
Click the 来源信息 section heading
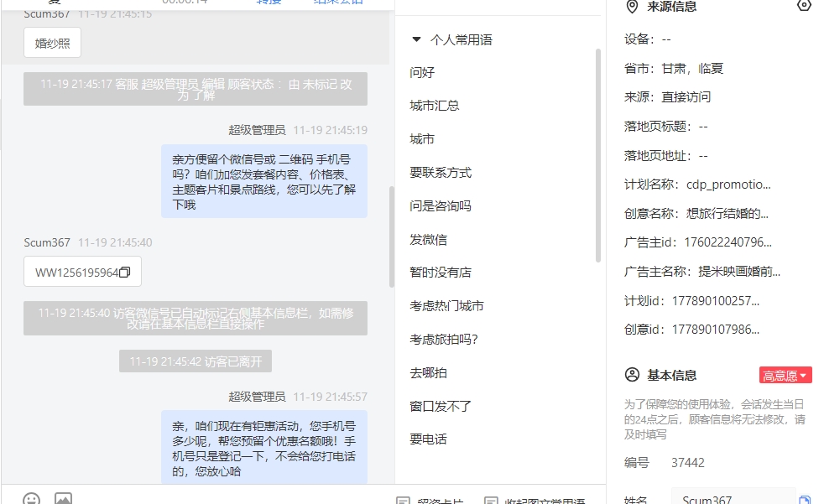(672, 7)
